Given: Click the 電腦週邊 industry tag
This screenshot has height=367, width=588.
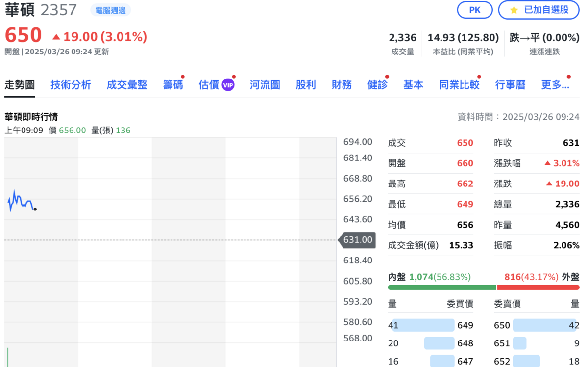Looking at the screenshot, I should tap(111, 10).
